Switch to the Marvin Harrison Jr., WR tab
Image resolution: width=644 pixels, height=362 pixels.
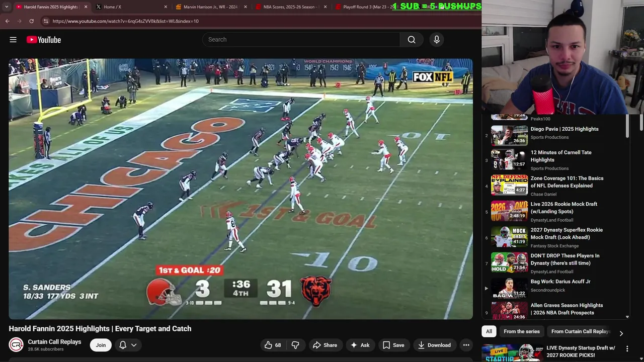[211, 7]
